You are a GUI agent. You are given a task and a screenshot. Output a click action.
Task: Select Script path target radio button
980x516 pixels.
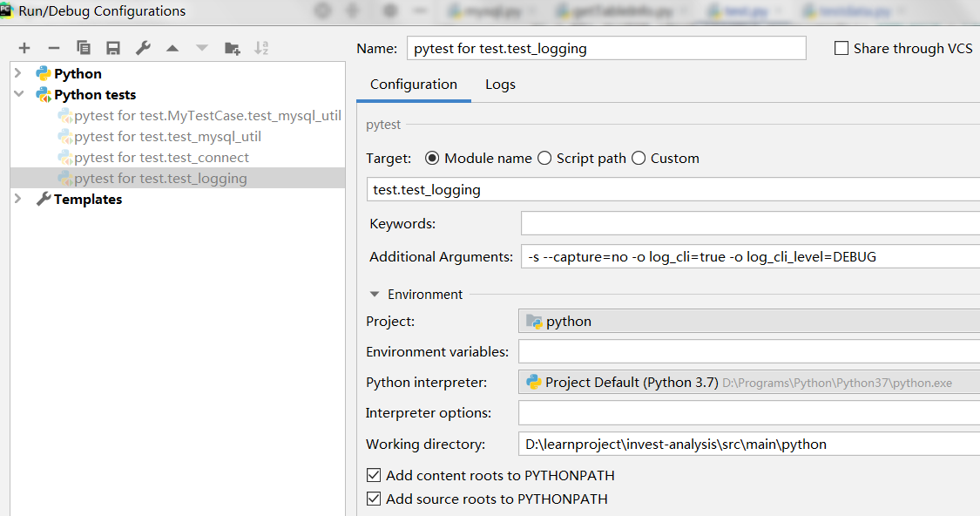pos(544,159)
